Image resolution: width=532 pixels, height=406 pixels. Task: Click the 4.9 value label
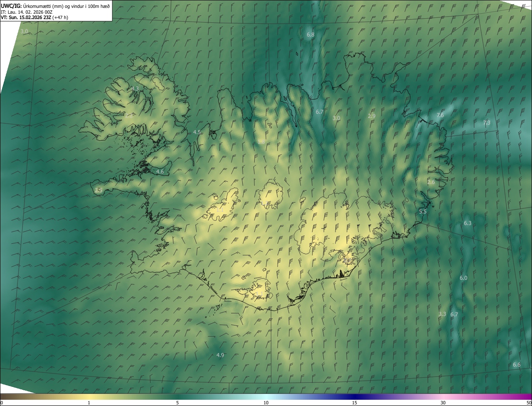click(x=220, y=355)
